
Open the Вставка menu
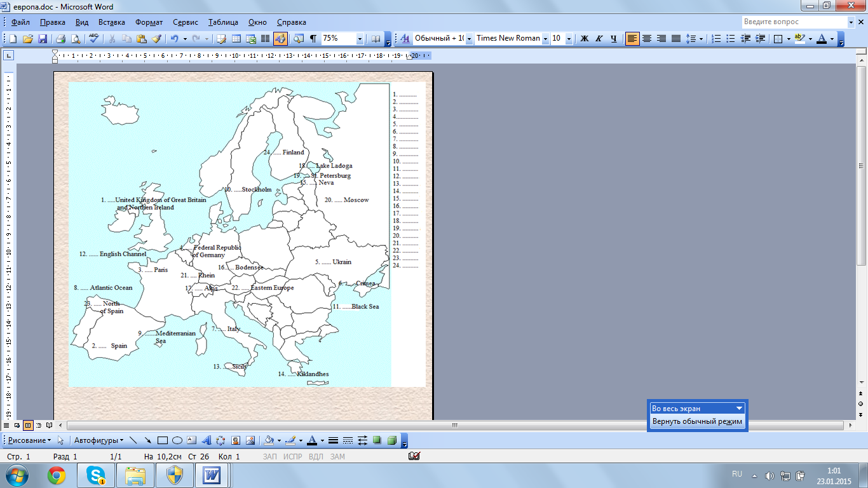tap(112, 22)
